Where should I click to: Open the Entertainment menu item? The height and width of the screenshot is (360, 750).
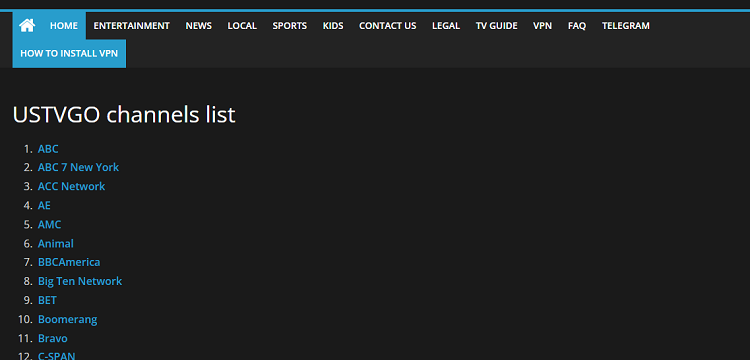click(x=132, y=26)
